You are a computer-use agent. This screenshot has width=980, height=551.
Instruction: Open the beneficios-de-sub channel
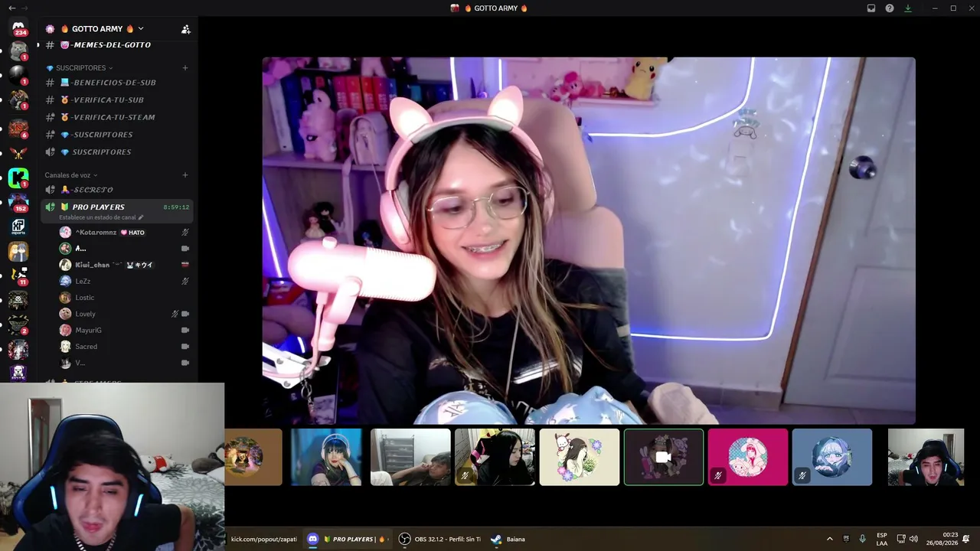[117, 83]
